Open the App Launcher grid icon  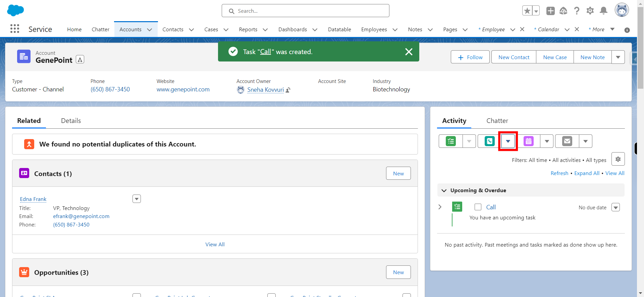(x=15, y=29)
